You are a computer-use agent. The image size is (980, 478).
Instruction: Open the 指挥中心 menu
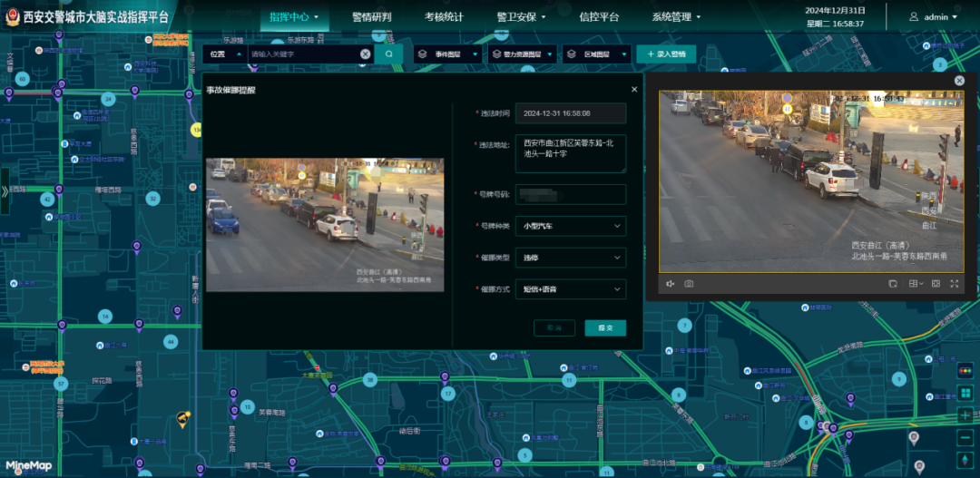[294, 17]
